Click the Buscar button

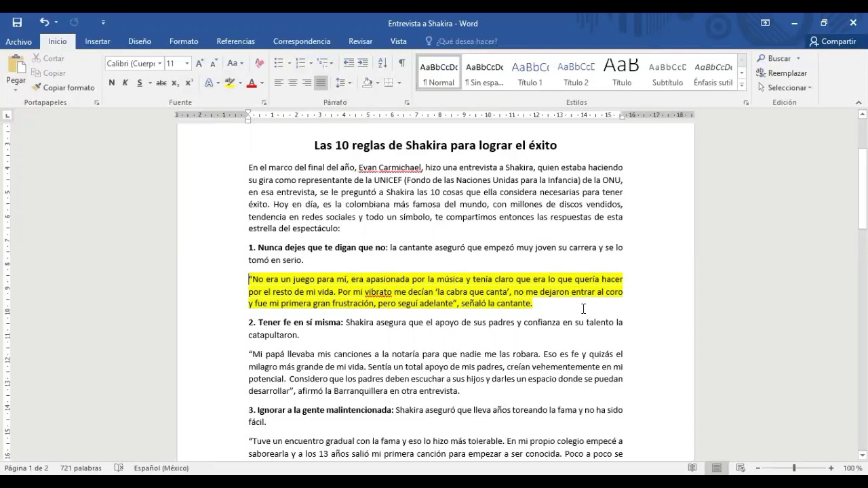778,58
